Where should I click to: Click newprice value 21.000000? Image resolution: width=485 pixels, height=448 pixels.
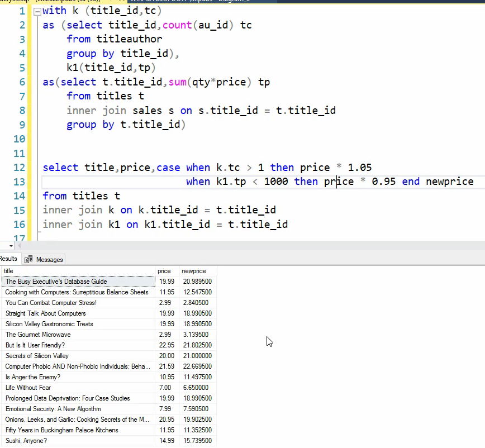click(x=198, y=356)
